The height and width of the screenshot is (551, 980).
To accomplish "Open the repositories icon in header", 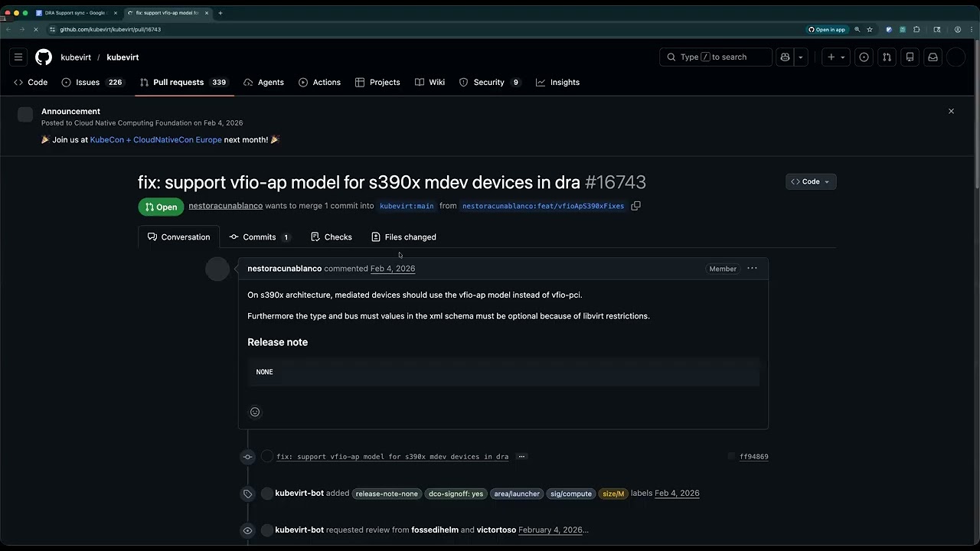I will [x=910, y=57].
